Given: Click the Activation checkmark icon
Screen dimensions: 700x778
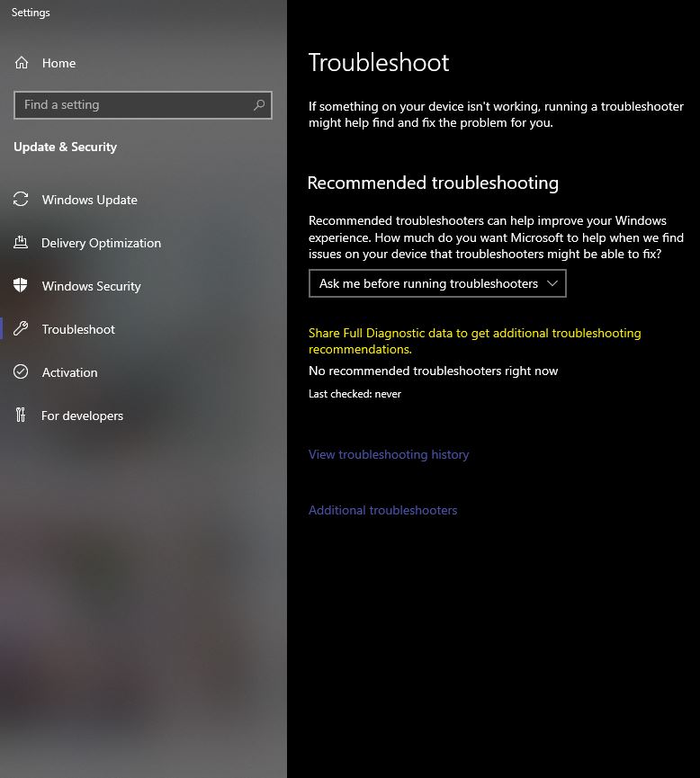Looking at the screenshot, I should pos(21,371).
